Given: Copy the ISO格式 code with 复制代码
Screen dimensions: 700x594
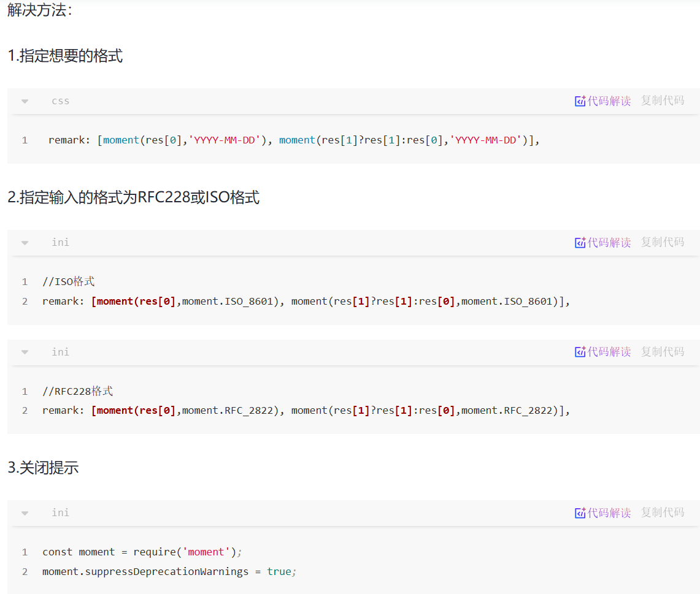Looking at the screenshot, I should [663, 242].
